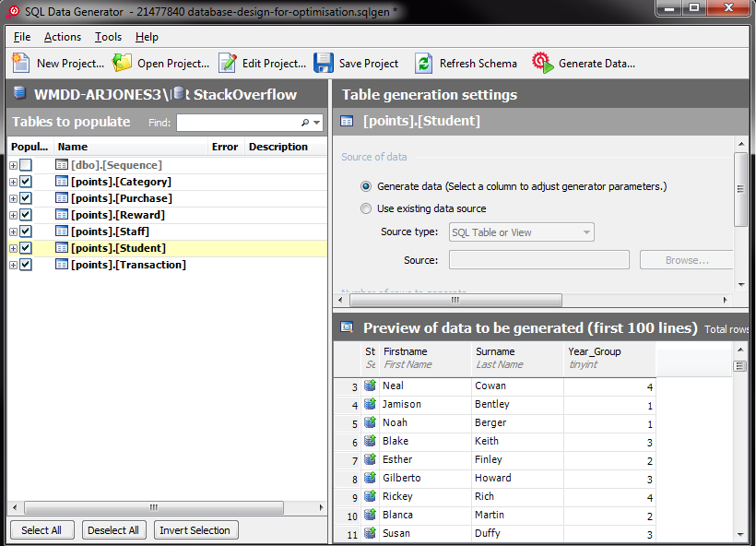
Task: Click the database icon beside StackOverflow
Action: tap(179, 93)
